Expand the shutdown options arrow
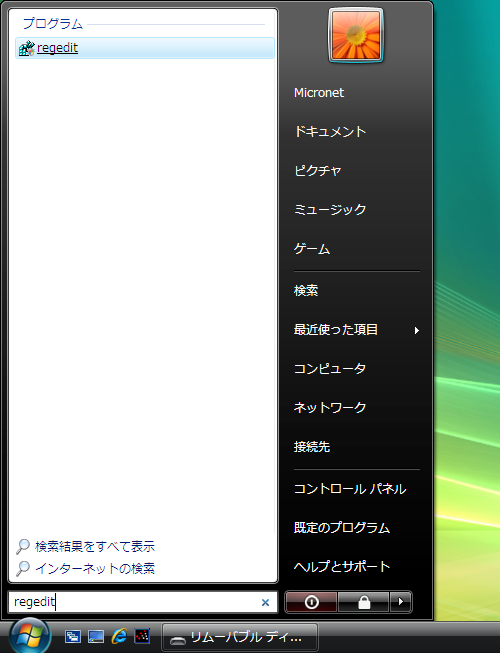Screen dimensions: 500x653 [401, 602]
